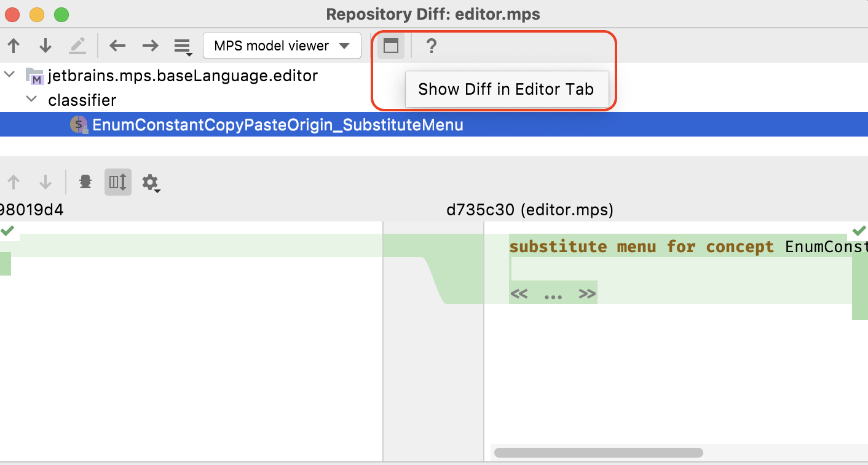Image resolution: width=868 pixels, height=465 pixels.
Task: Toggle synchronized scrolling in diff toolbar
Action: [x=117, y=183]
